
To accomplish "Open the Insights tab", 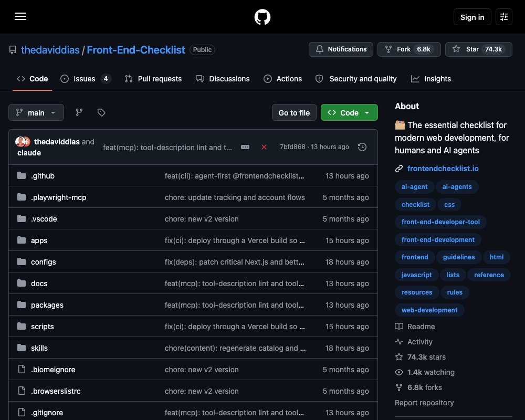I will [431, 79].
